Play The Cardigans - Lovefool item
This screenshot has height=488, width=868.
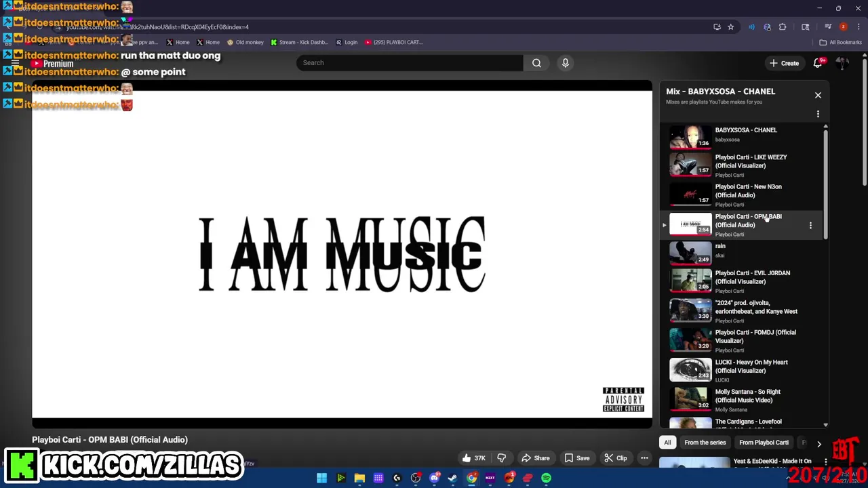coord(741,423)
